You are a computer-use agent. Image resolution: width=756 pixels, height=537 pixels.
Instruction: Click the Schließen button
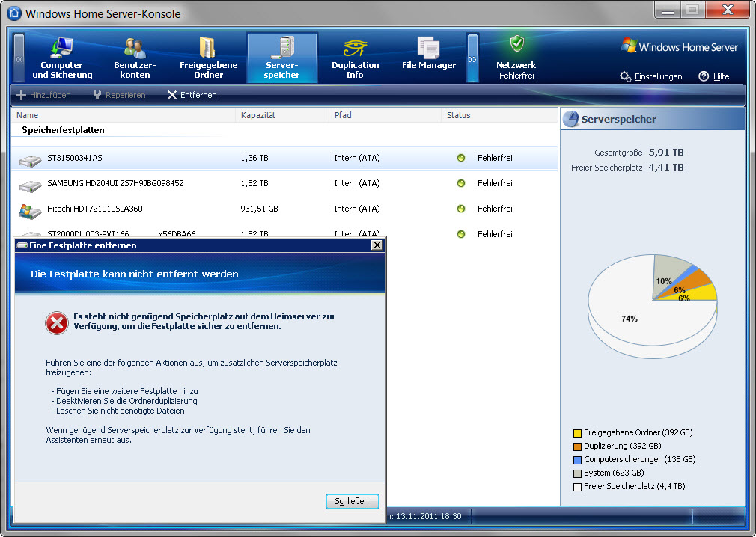click(353, 501)
